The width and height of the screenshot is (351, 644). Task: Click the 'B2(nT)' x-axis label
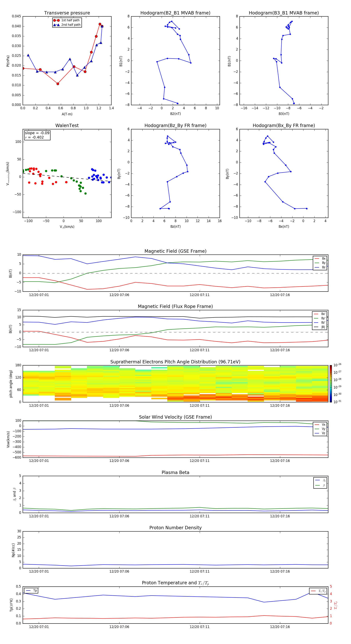pyautogui.click(x=175, y=114)
